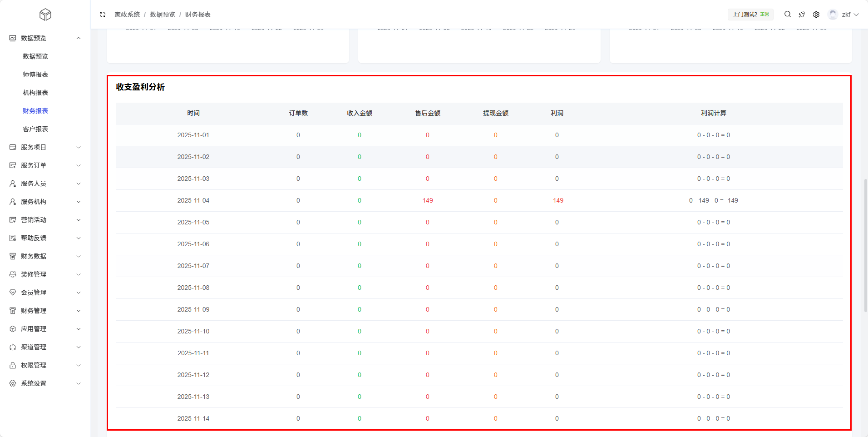Click the 上门测试2 status tag
Viewport: 868px width, 437px height.
pyautogui.click(x=750, y=15)
